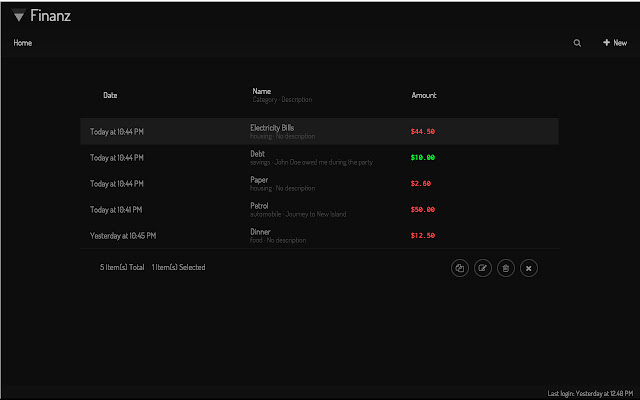Click the housing subtitle under Paper
Screen dimensions: 640x400
pyautogui.click(x=282, y=188)
